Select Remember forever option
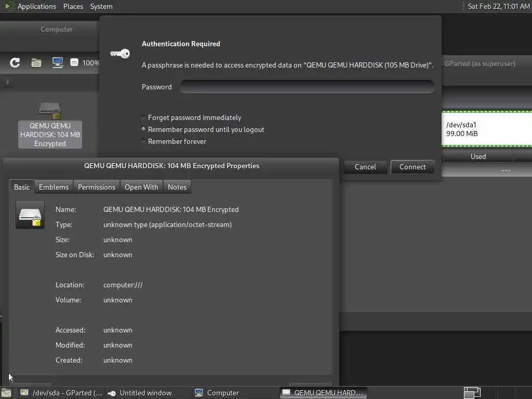The height and width of the screenshot is (399, 532). pyautogui.click(x=174, y=141)
